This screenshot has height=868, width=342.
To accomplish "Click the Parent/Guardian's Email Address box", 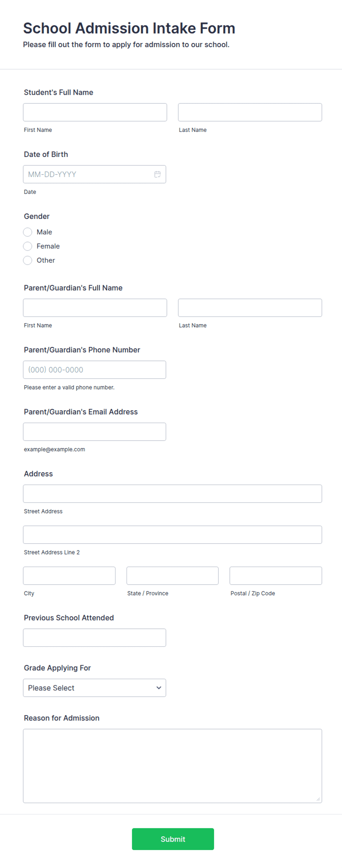I will coord(95,431).
